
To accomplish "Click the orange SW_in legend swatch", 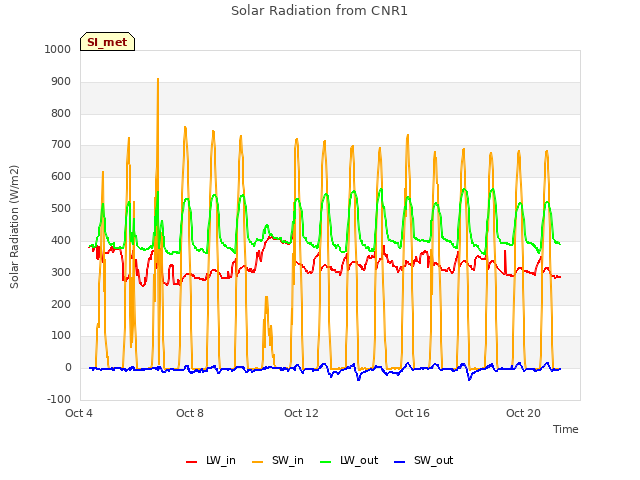I will pyautogui.click(x=258, y=462).
